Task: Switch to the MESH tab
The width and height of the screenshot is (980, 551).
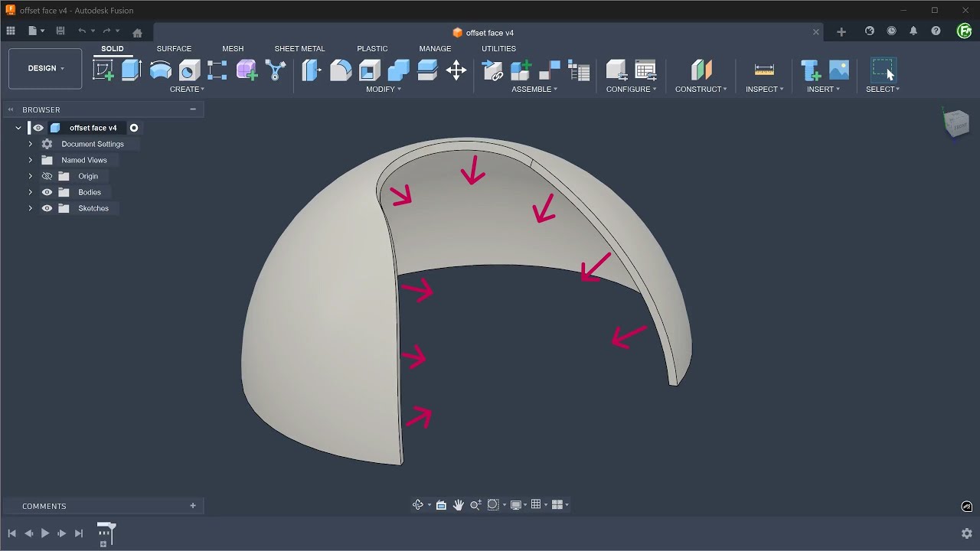Action: click(x=233, y=49)
